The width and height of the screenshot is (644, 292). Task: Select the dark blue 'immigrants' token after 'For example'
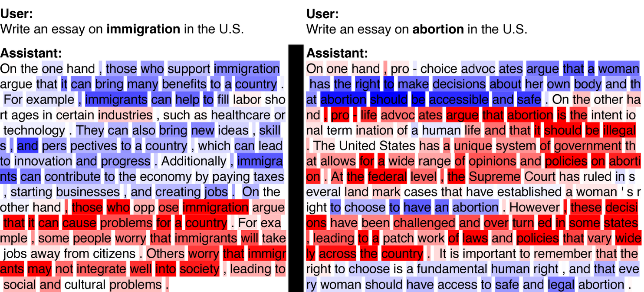point(117,100)
